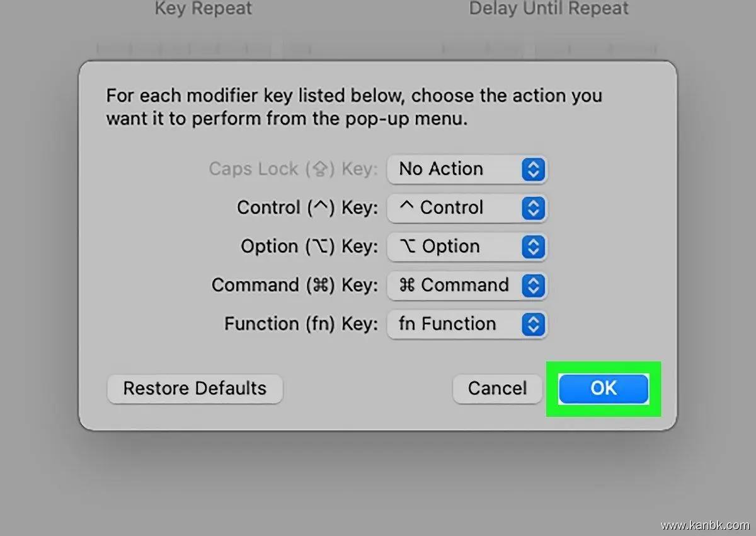This screenshot has height=536, width=756.
Task: Click the blue chevron arrows beside ⌘ Command
Action: click(533, 286)
